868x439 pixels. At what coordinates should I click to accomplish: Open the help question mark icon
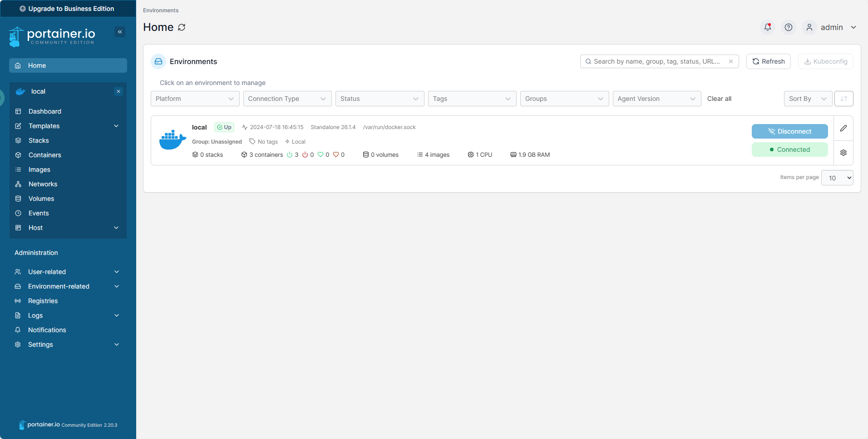789,27
